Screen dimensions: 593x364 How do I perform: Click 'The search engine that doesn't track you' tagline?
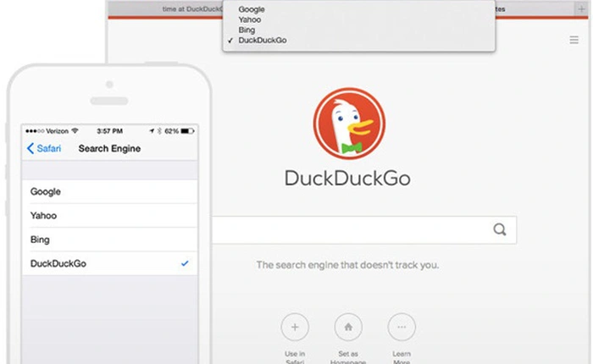(x=347, y=265)
